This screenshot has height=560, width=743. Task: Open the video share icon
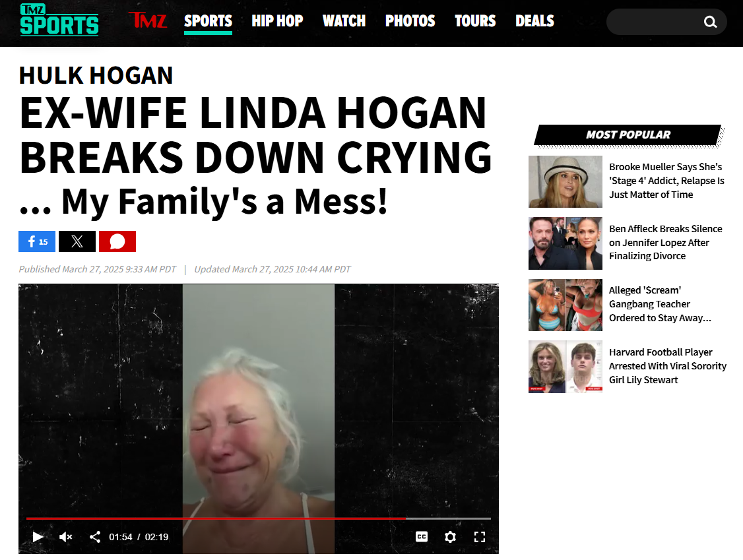pos(95,537)
